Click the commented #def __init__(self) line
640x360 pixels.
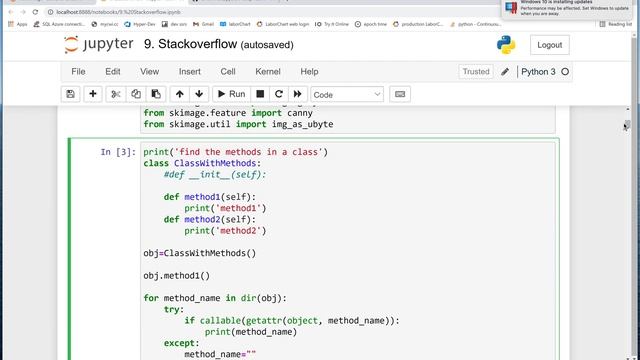tap(215, 175)
